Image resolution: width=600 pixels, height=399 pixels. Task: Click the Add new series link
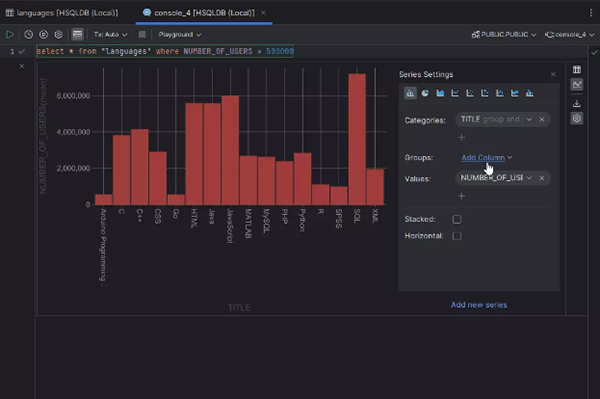pos(479,305)
